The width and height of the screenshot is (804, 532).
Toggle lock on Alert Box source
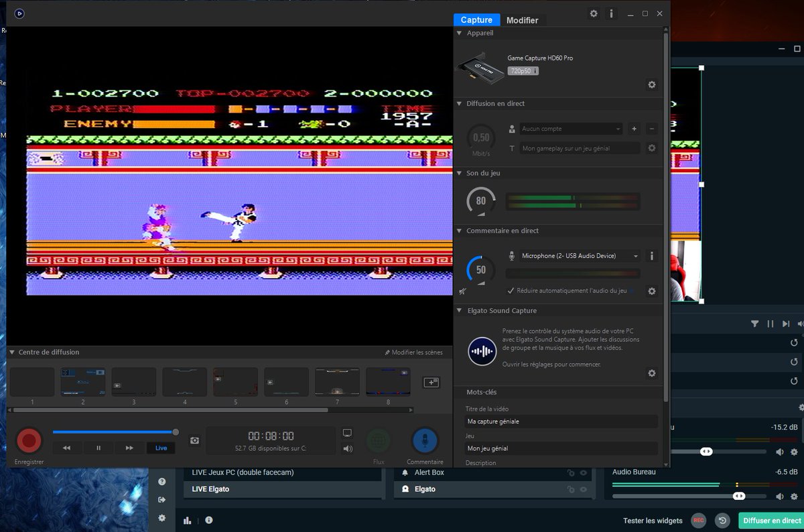coord(570,472)
